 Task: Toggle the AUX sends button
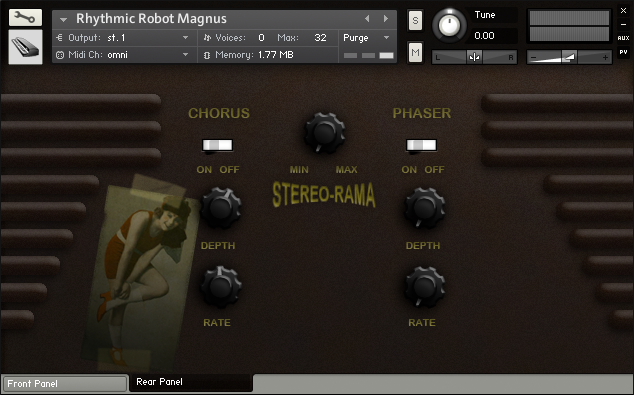[x=623, y=38]
